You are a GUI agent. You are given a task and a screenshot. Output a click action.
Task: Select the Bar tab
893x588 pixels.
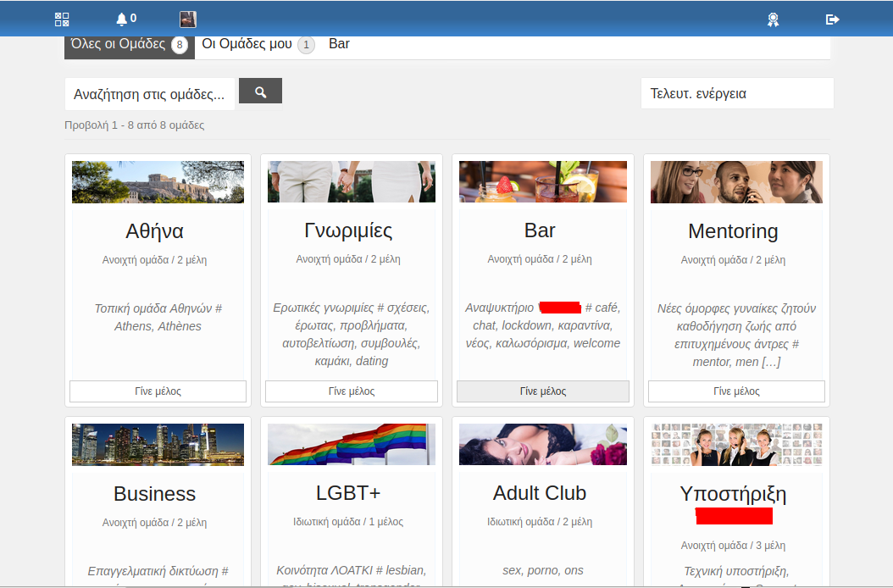(339, 44)
